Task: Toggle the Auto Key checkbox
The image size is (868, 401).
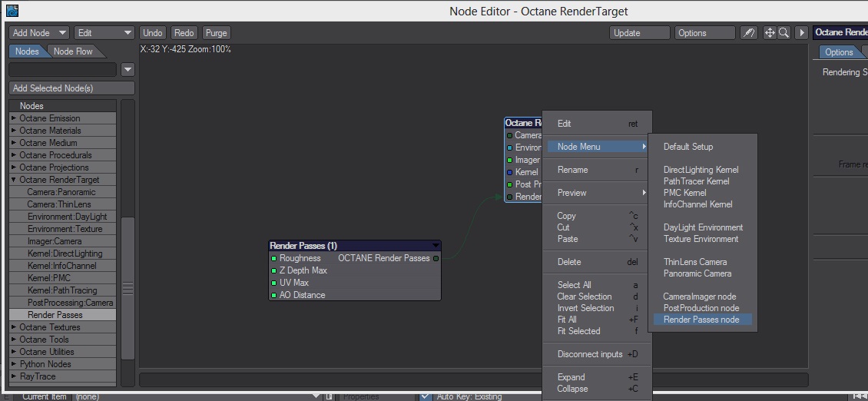Action: (425, 396)
